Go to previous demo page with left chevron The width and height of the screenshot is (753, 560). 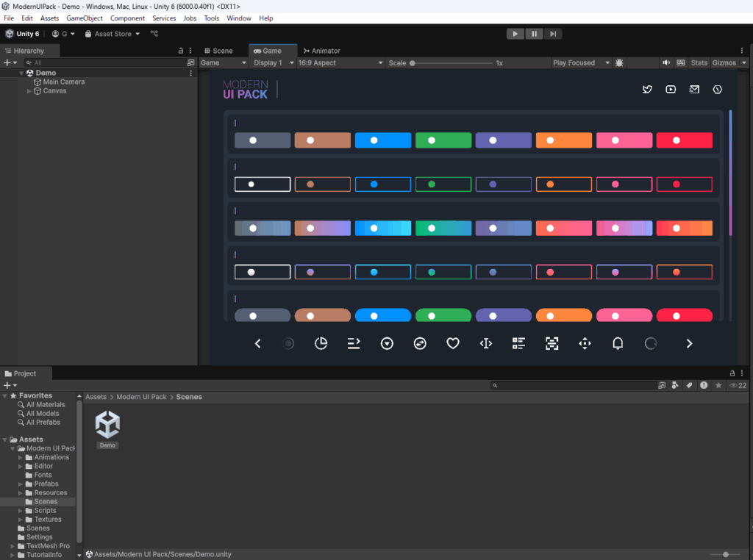[258, 344]
